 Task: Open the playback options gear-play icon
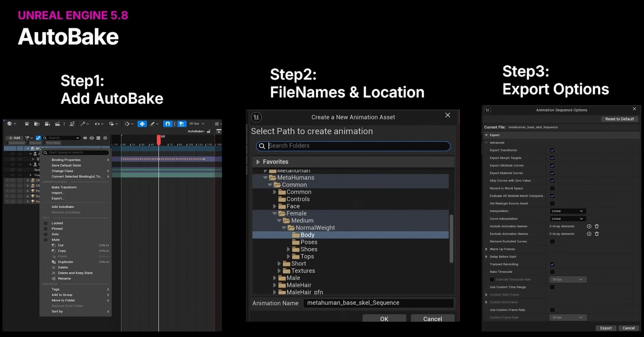click(x=113, y=124)
